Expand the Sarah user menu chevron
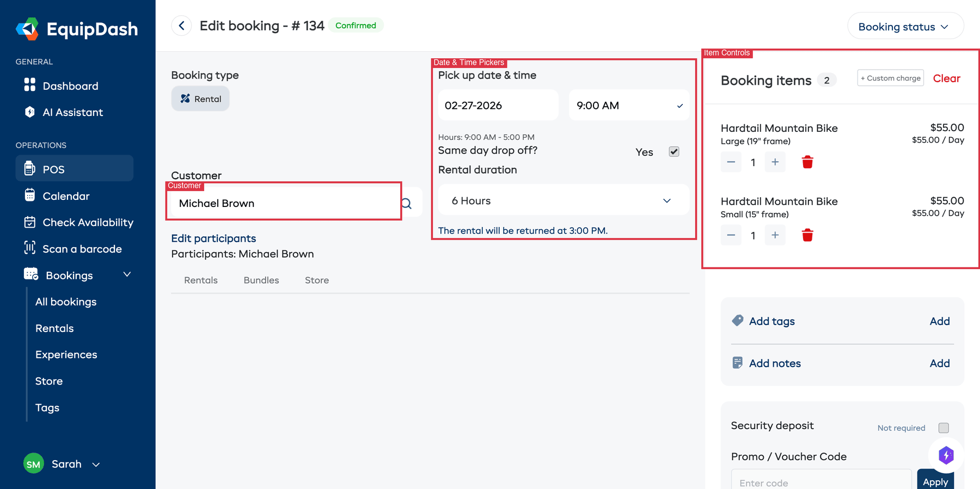This screenshot has width=980, height=489. 96,464
